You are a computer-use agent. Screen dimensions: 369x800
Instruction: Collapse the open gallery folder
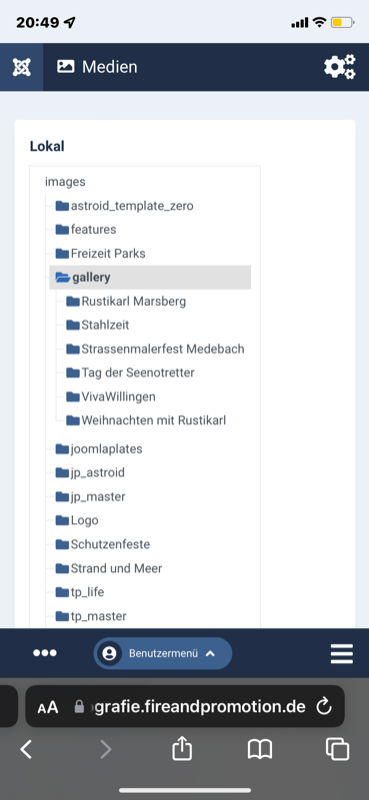click(150, 278)
